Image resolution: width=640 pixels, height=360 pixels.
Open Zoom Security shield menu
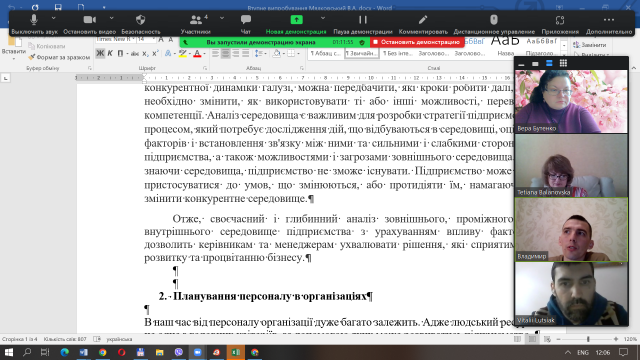140,24
